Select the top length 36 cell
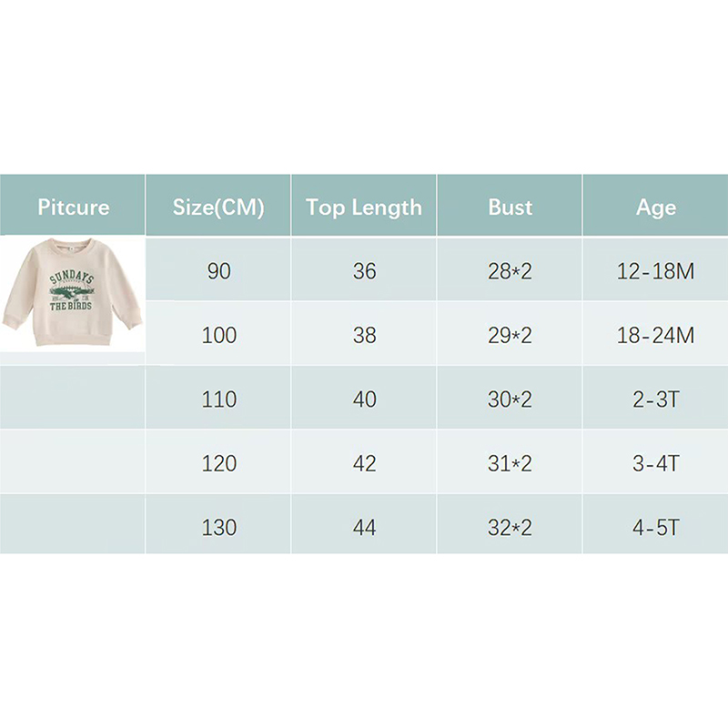The width and height of the screenshot is (728, 728). tap(364, 271)
